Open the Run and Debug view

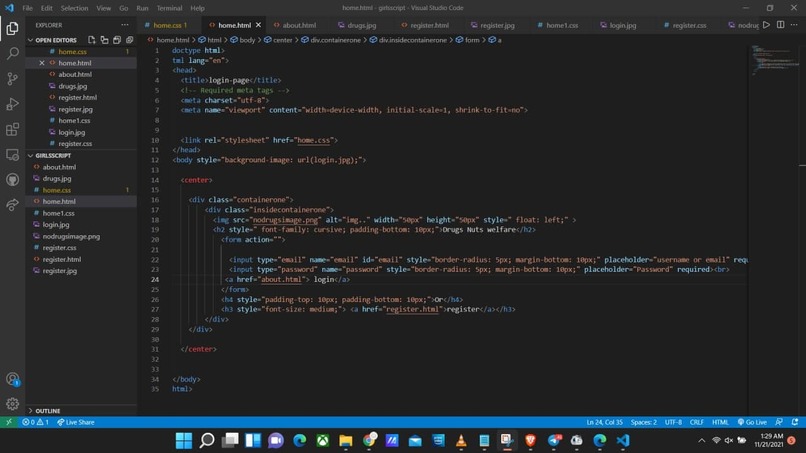click(13, 104)
